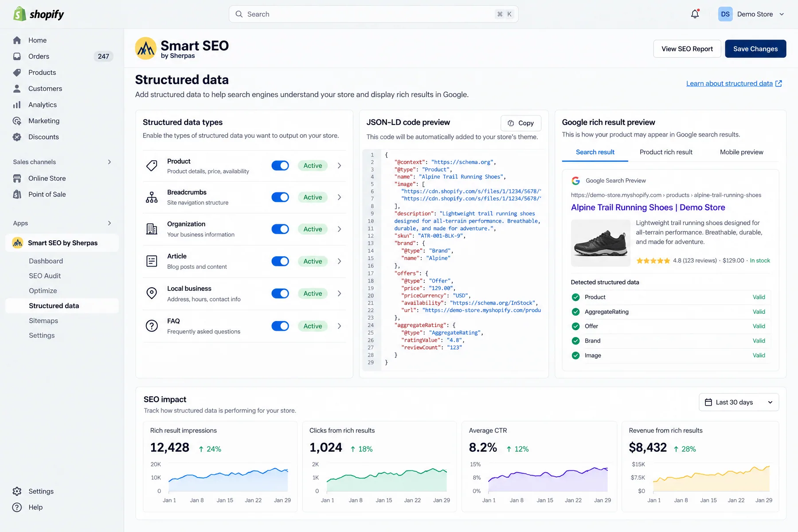Expand Product settings chevron
This screenshot has width=798, height=532.
coord(339,165)
